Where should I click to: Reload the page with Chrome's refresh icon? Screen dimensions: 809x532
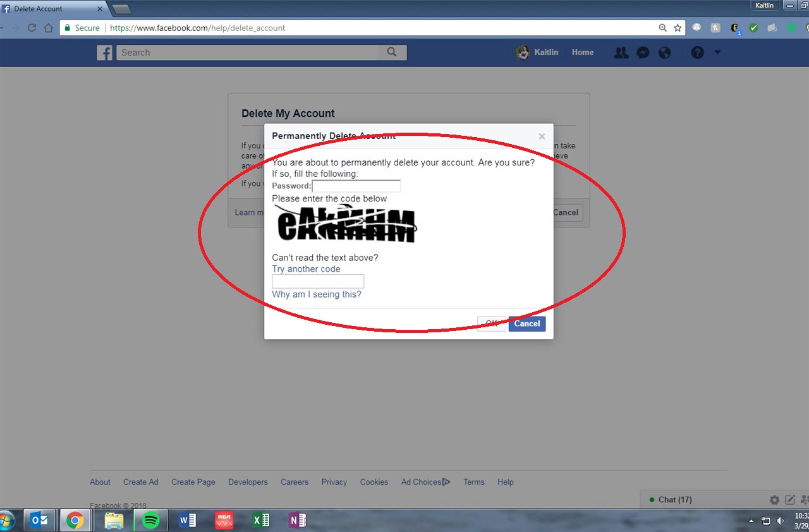pos(32,28)
